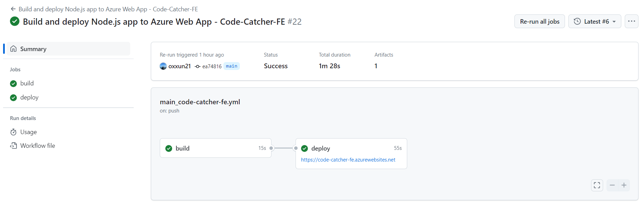Open commit ea74816
The height and width of the screenshot is (203, 644).
[212, 67]
